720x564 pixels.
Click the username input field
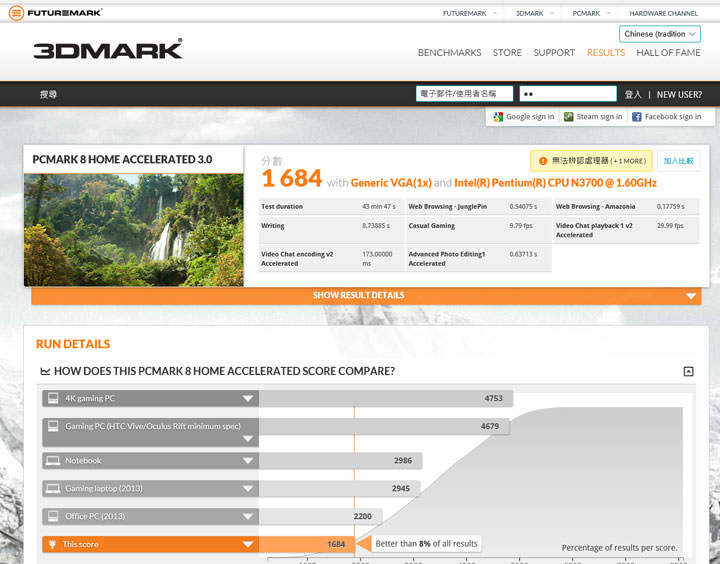[x=464, y=94]
